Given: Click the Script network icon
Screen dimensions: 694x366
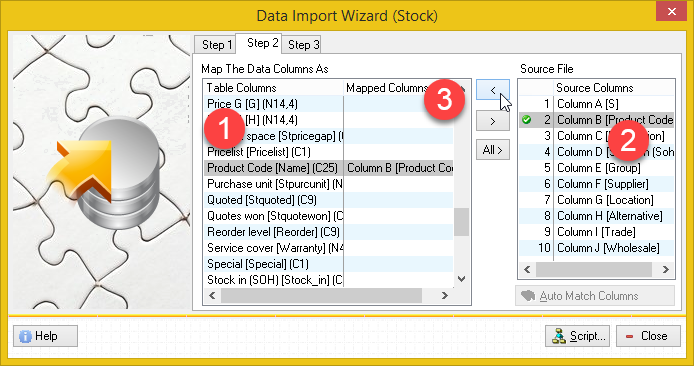Looking at the screenshot, I should [559, 336].
